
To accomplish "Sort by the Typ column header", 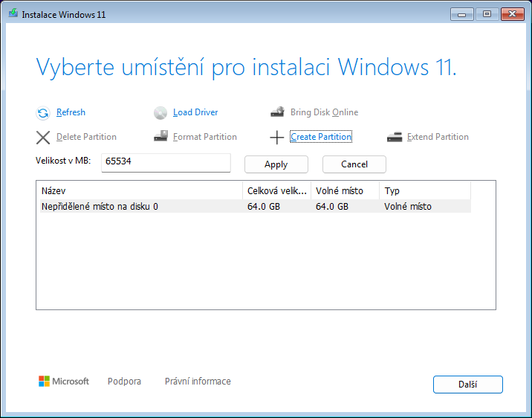I will click(425, 191).
